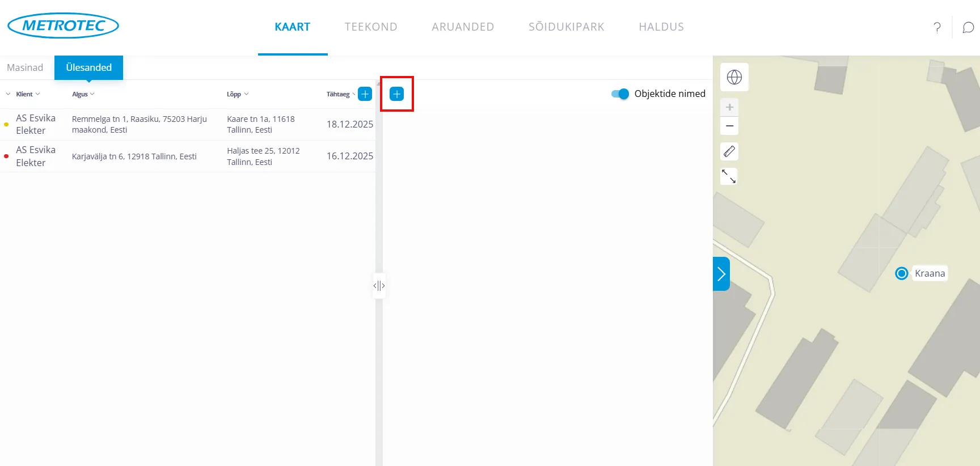Click the Kraana object marker on map
This screenshot has height=466, width=980.
tap(901, 273)
